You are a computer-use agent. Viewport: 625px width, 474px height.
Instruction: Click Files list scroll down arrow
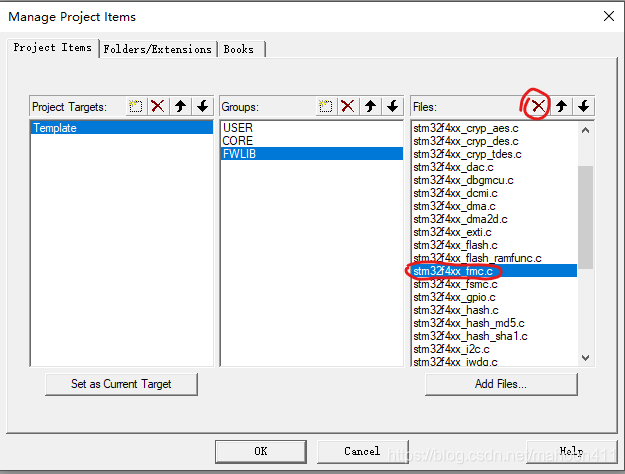tap(586, 358)
